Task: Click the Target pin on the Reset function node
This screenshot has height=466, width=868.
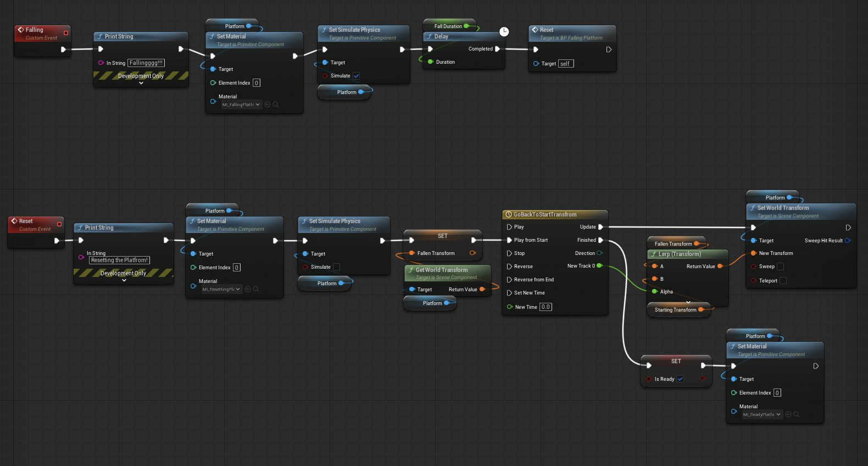Action: pos(536,64)
